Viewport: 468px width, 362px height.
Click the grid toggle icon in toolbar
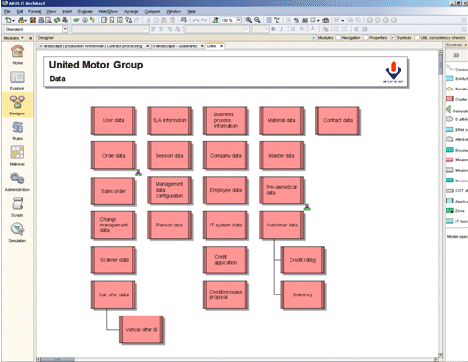click(269, 20)
